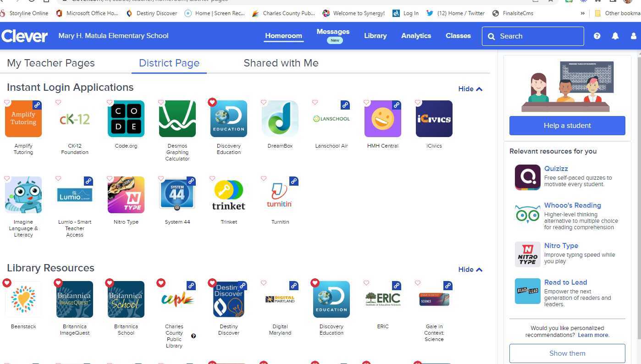This screenshot has width=641, height=364.
Task: Open Messages in the top navigation
Action: coord(333,32)
